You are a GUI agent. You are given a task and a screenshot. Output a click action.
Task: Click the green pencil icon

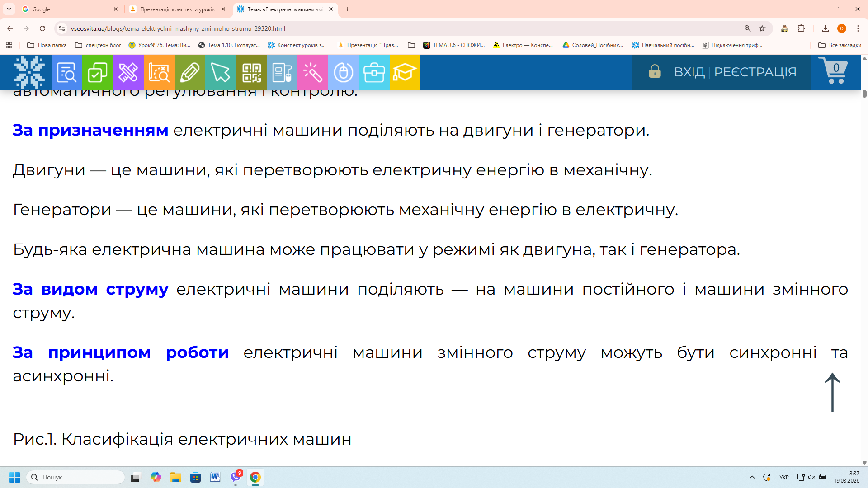click(x=189, y=72)
